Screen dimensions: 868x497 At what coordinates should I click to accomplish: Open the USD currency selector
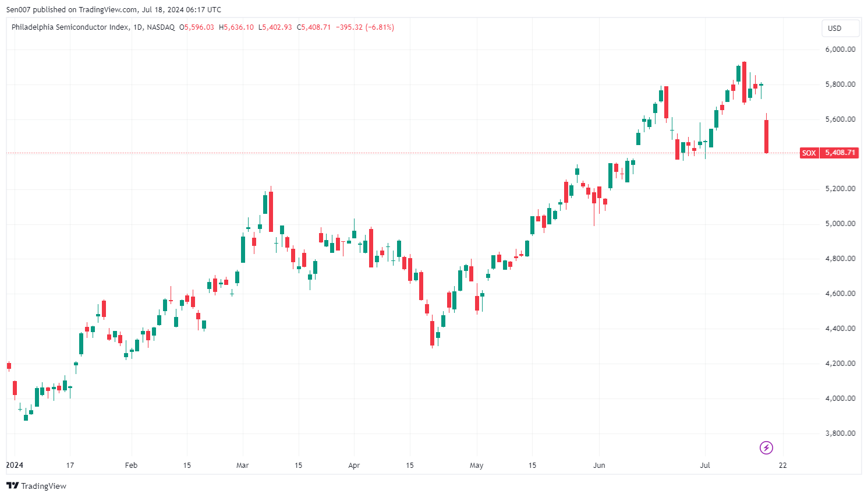click(834, 28)
